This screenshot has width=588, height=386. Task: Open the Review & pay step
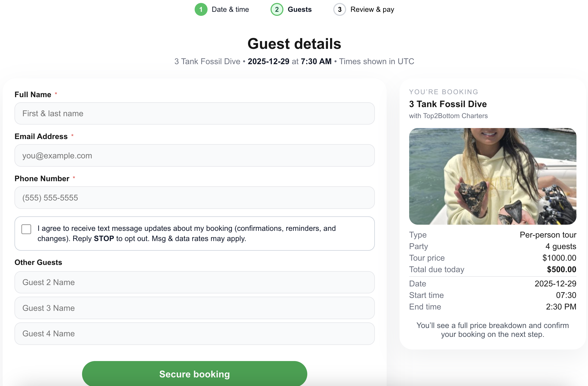point(372,10)
